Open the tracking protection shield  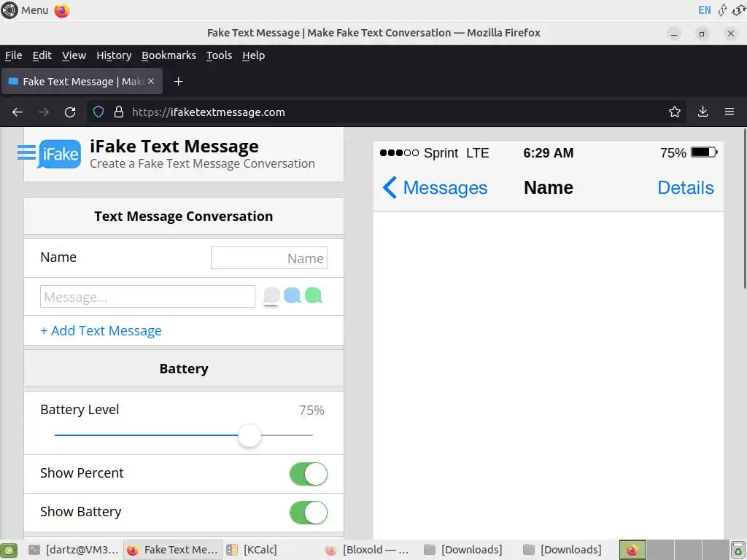(98, 112)
